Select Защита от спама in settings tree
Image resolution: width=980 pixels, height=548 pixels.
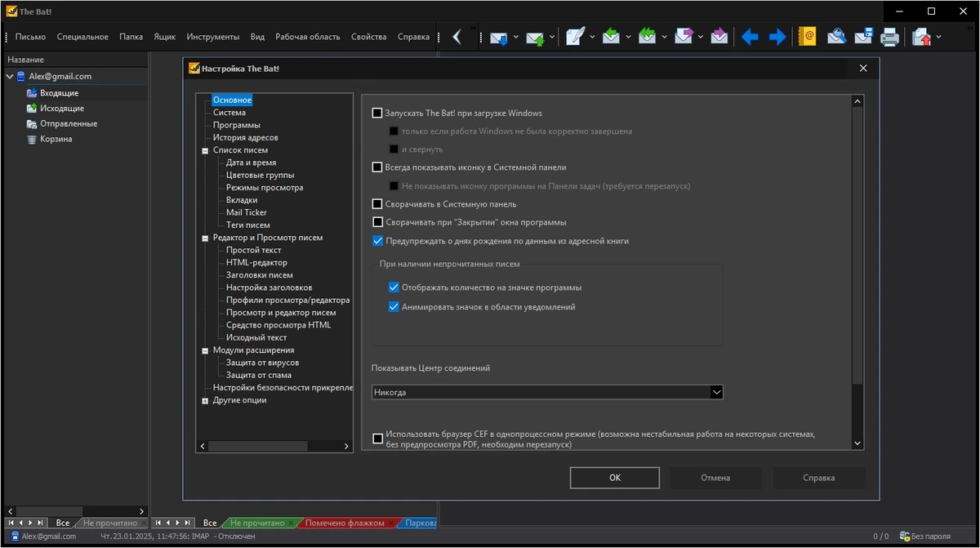click(258, 376)
